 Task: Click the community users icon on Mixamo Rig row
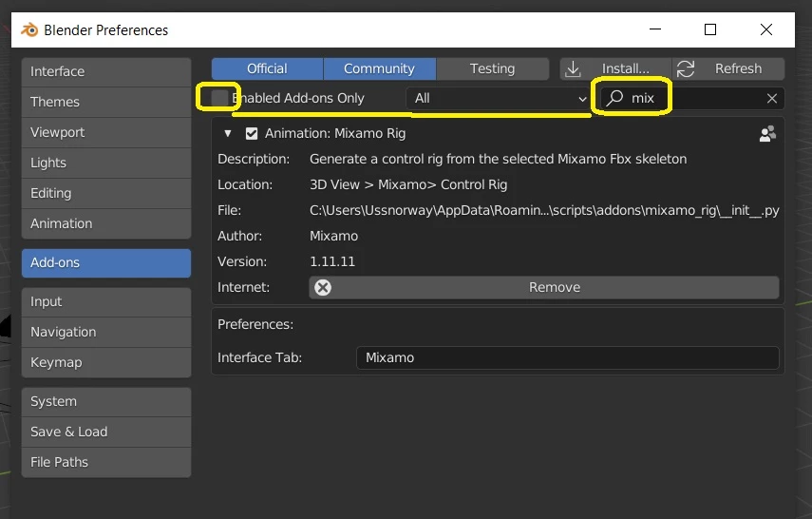tap(767, 134)
